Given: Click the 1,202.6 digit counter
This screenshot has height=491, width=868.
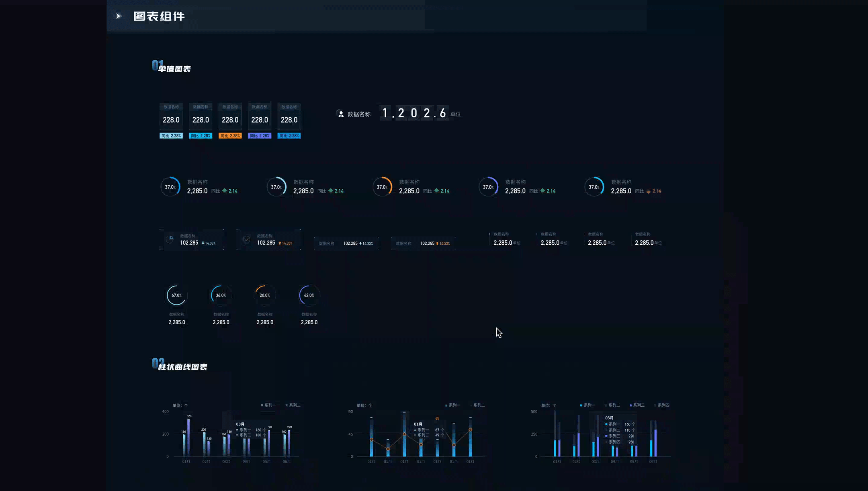Looking at the screenshot, I should (x=414, y=113).
